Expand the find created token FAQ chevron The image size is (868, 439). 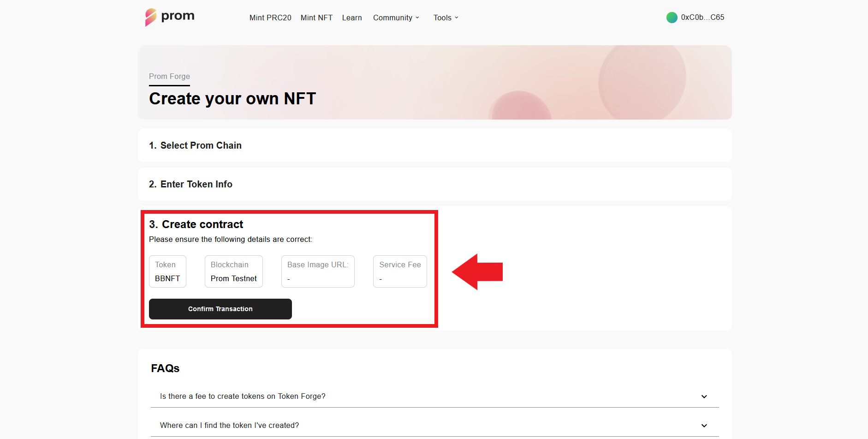tap(704, 426)
